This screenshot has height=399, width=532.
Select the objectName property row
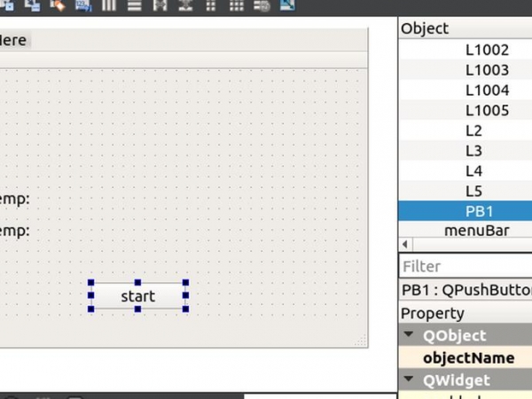click(x=468, y=357)
